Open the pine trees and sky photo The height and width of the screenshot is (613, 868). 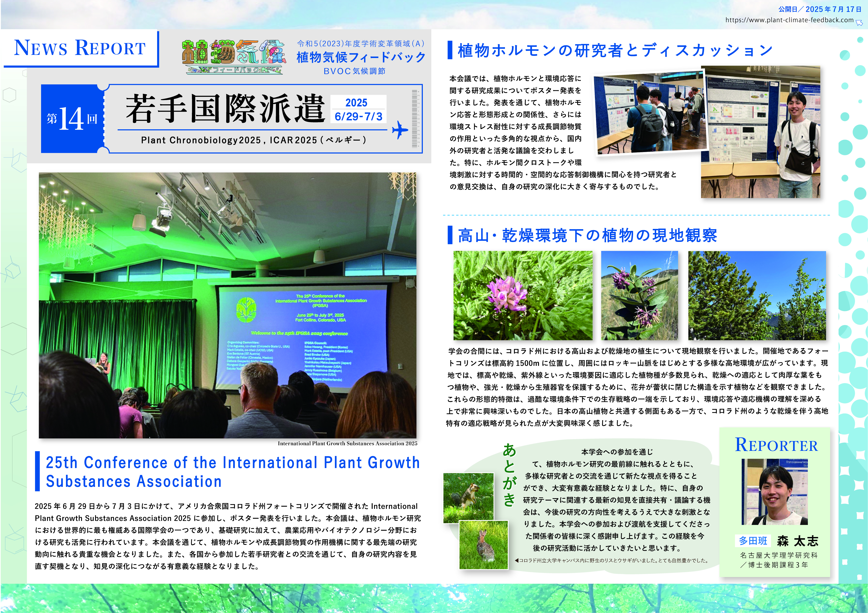coord(757,295)
